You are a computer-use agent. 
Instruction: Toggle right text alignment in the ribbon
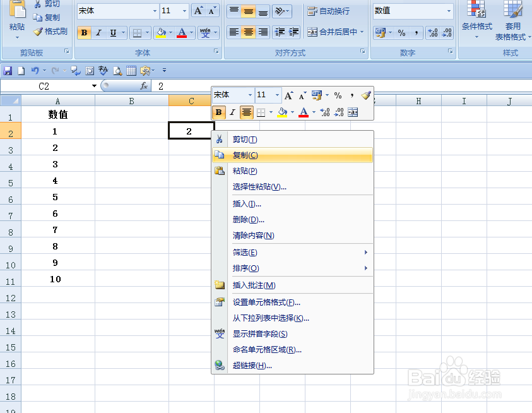point(263,32)
